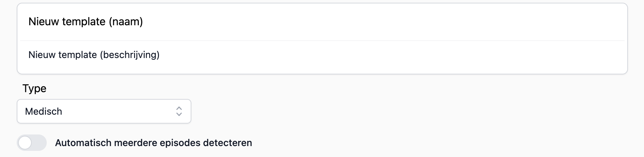The image size is (644, 157).
Task: Edit the 'Nieuw template (naam)' heading text
Action: click(86, 22)
